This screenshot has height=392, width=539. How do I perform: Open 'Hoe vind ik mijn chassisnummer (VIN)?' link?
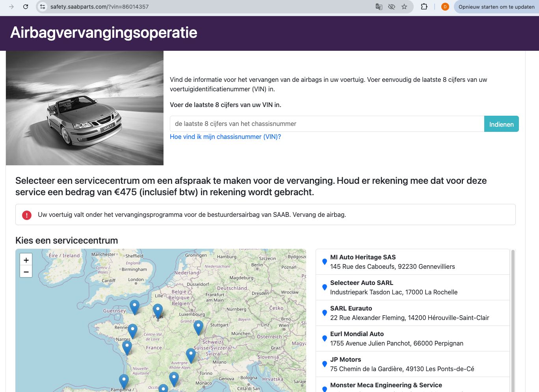click(225, 137)
